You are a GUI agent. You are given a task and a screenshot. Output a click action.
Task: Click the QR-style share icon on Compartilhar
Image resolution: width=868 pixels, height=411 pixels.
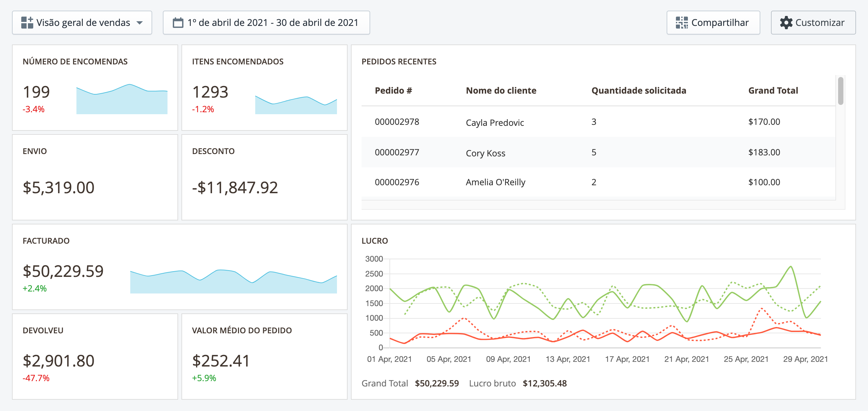tap(682, 23)
